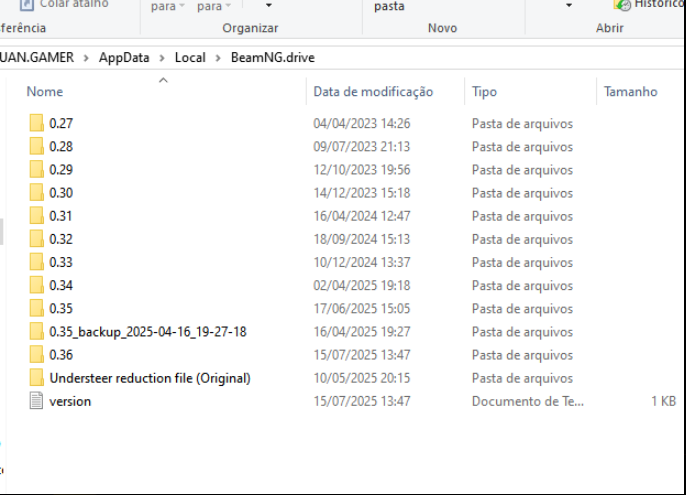Select the 0.30 folder icon

37,193
